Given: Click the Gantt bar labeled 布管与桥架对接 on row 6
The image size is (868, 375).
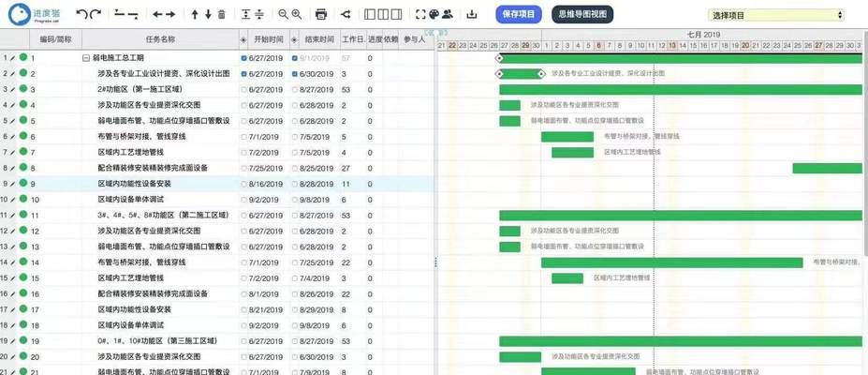Looking at the screenshot, I should click(x=567, y=136).
